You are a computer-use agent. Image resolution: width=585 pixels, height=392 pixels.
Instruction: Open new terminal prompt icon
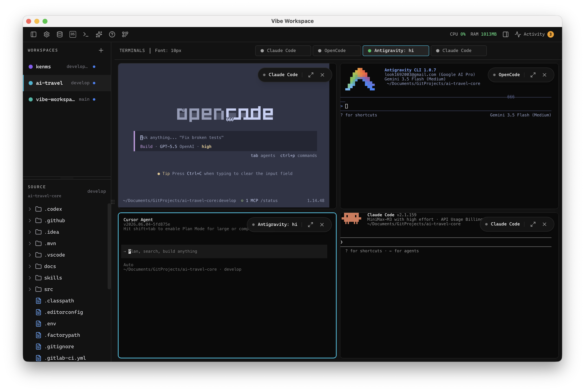point(86,34)
